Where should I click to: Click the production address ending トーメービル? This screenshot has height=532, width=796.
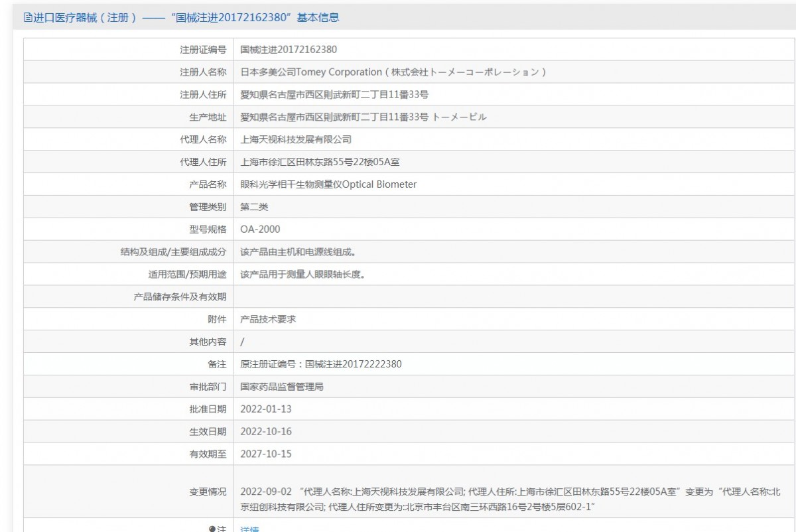(364, 117)
